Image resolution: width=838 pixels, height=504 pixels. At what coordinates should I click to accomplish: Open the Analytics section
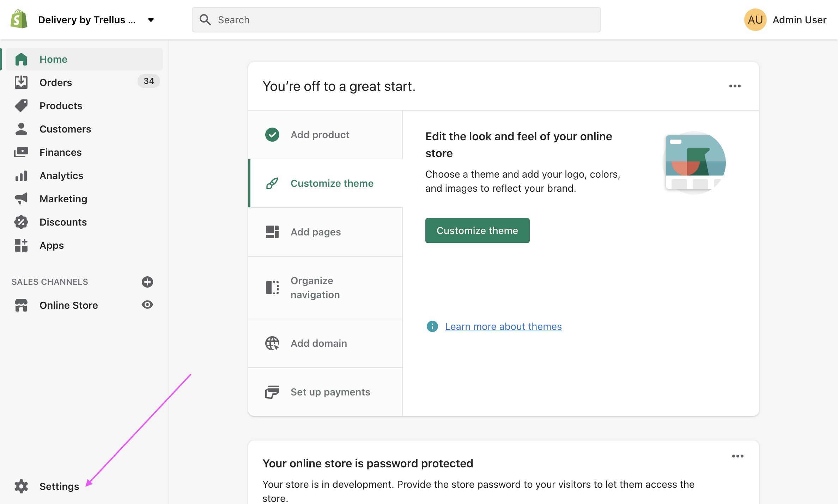coord(61,176)
